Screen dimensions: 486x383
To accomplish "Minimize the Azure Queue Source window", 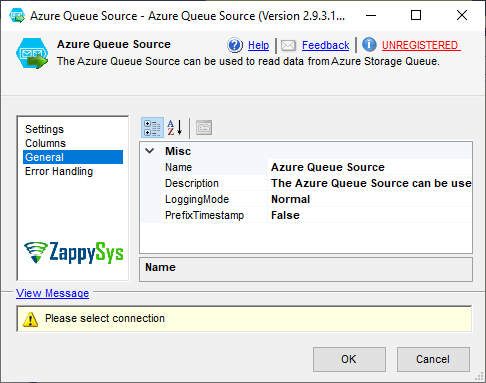I will coord(371,15).
